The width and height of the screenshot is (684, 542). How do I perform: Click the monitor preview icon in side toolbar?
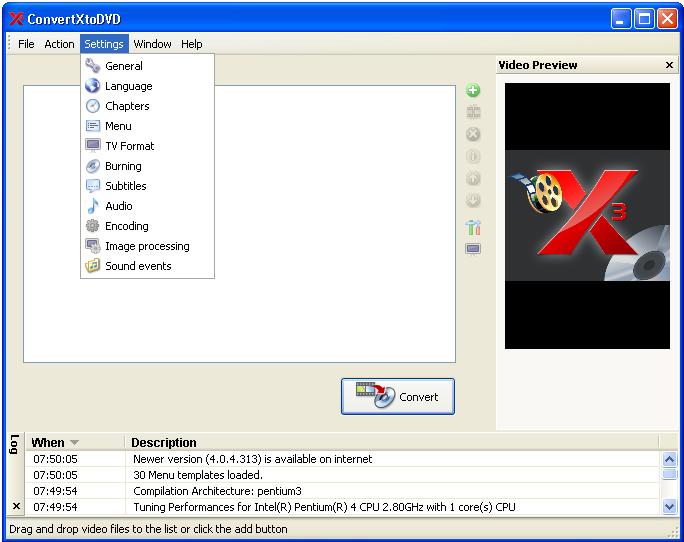coord(473,249)
